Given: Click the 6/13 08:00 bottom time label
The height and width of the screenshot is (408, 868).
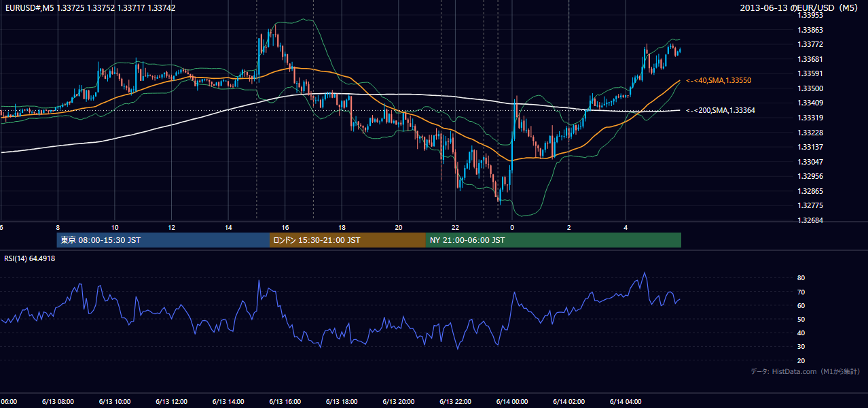Looking at the screenshot, I should coord(58,401).
